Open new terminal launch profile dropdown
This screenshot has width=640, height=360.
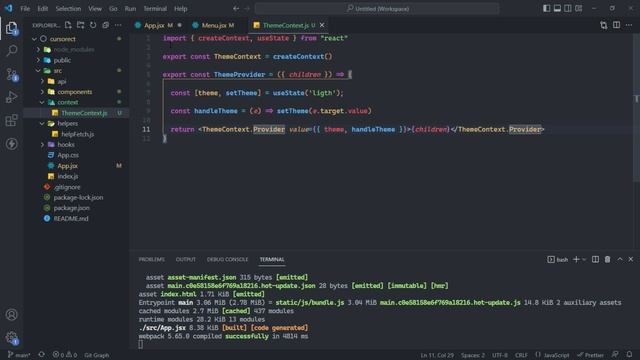(x=584, y=260)
